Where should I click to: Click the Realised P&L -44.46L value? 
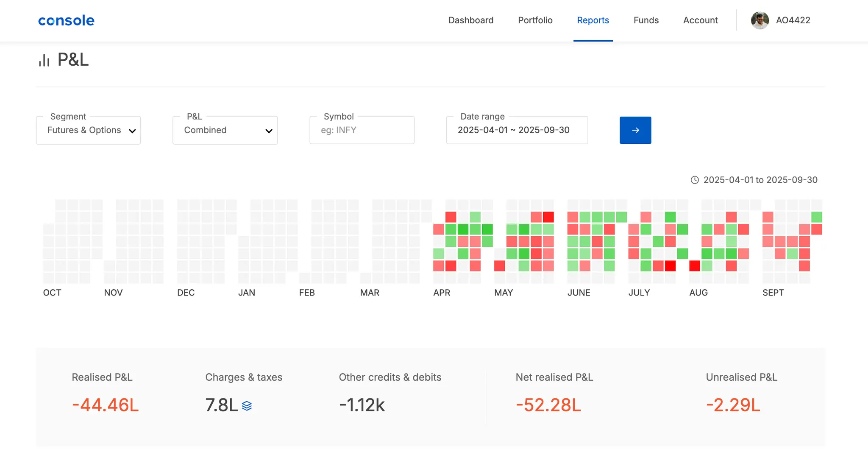tap(105, 405)
